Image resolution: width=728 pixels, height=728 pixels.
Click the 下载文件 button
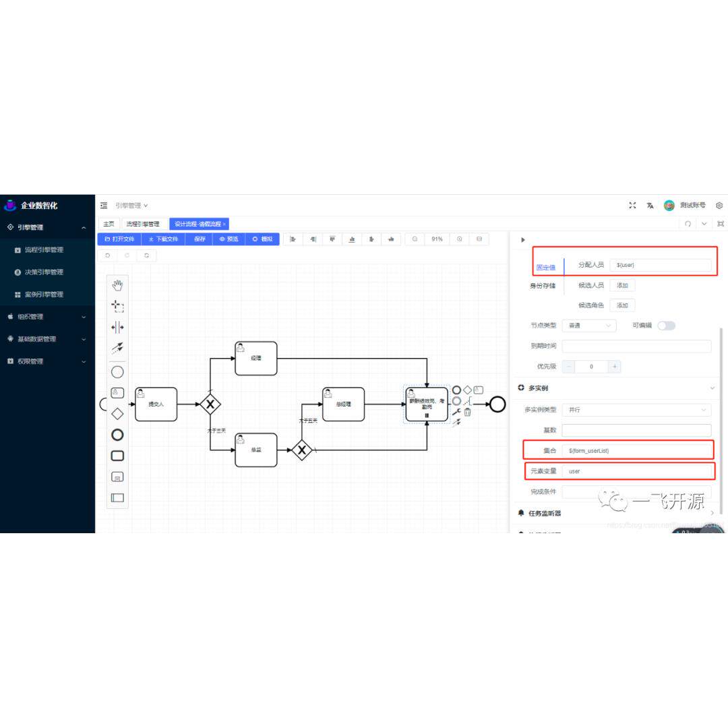(163, 239)
